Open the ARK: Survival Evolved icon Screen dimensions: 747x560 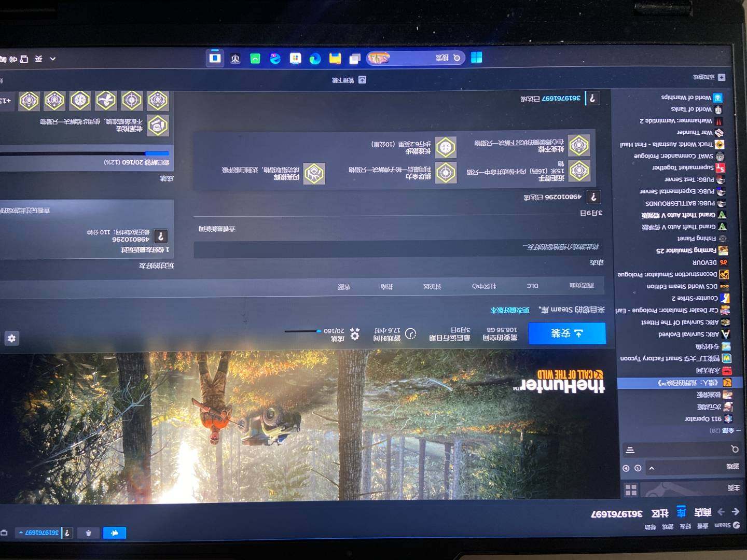(x=726, y=334)
